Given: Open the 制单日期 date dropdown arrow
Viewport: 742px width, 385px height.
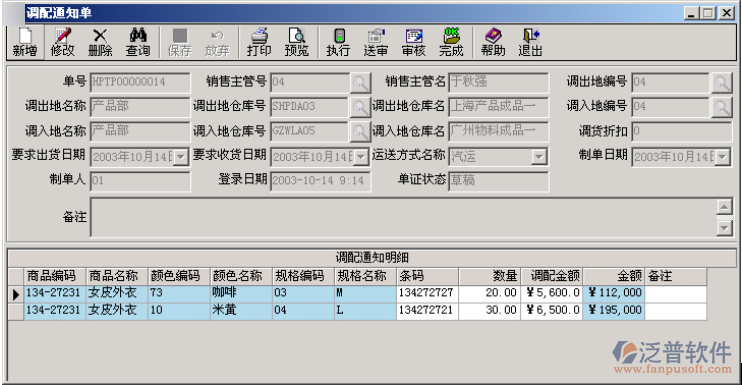Looking at the screenshot, I should click(x=723, y=157).
